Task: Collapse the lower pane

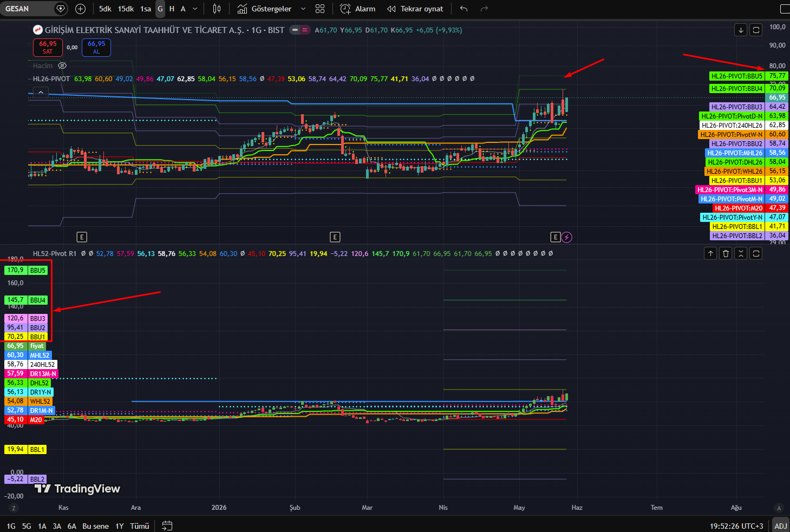Action: [x=741, y=253]
